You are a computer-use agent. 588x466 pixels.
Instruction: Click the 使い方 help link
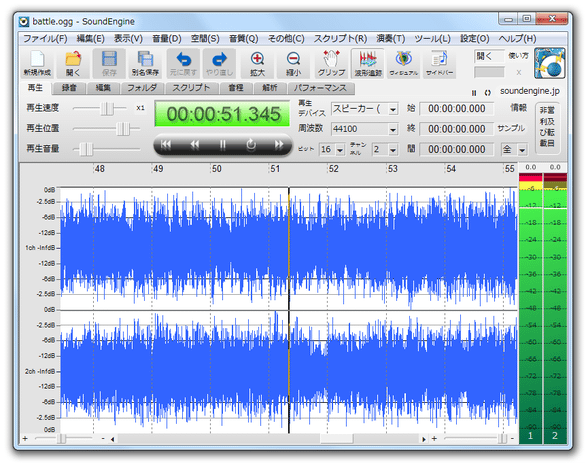click(x=518, y=55)
